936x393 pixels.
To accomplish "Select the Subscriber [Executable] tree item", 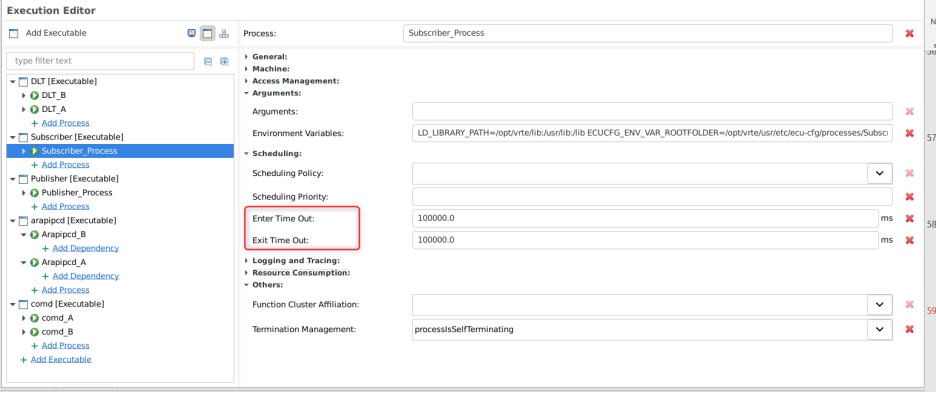I will [77, 137].
